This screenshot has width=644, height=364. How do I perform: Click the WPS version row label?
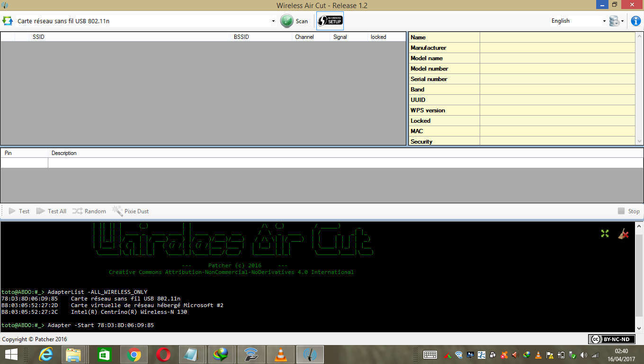(428, 110)
